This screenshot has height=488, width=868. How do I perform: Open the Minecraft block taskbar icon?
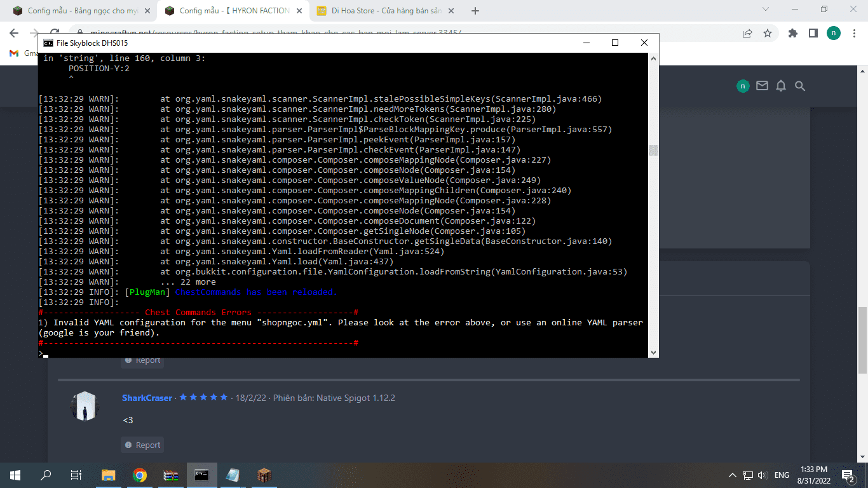pyautogui.click(x=264, y=475)
